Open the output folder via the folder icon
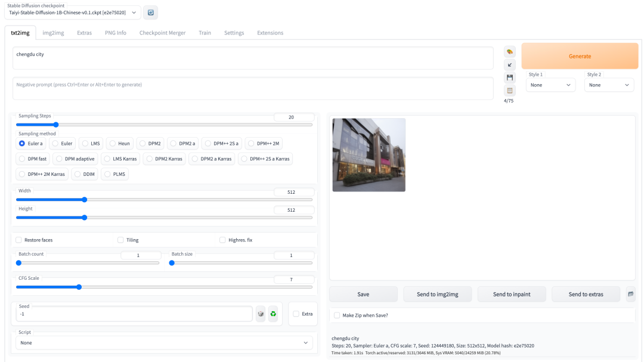The height and width of the screenshot is (362, 644). pos(631,294)
